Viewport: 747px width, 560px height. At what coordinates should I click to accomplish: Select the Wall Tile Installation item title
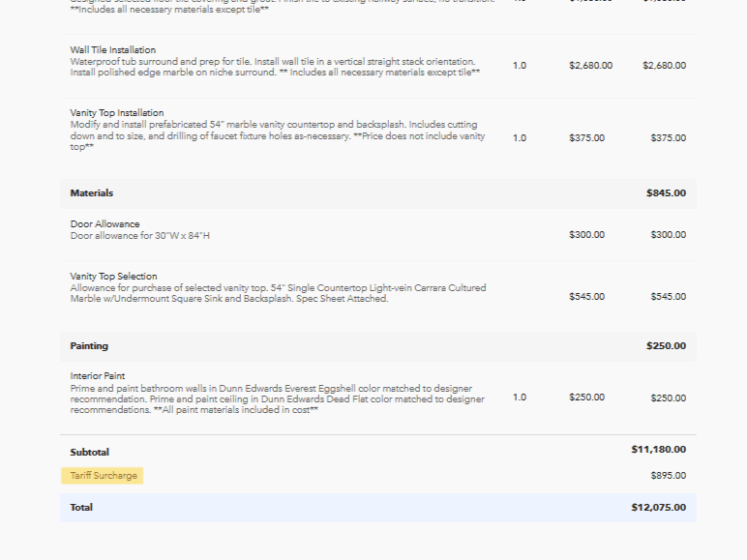click(x=112, y=49)
